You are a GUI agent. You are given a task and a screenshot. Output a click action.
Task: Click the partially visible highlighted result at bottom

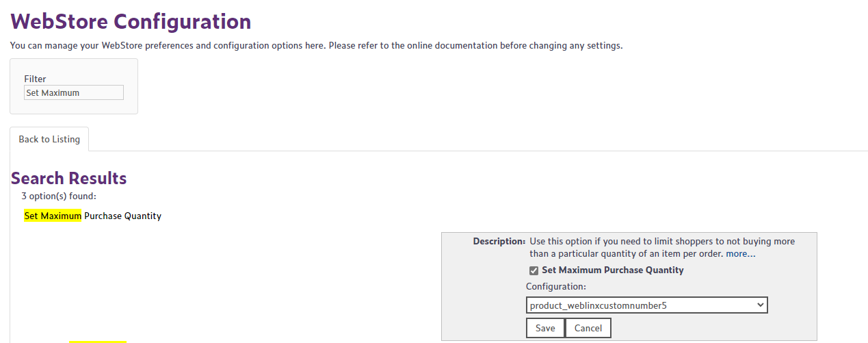tap(98, 341)
